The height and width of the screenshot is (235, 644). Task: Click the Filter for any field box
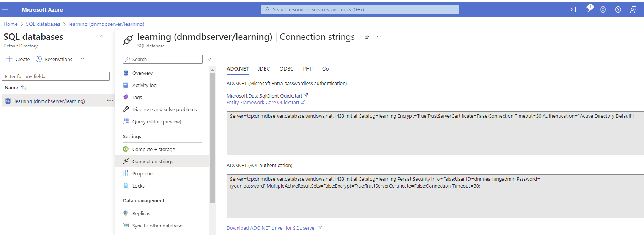[56, 76]
